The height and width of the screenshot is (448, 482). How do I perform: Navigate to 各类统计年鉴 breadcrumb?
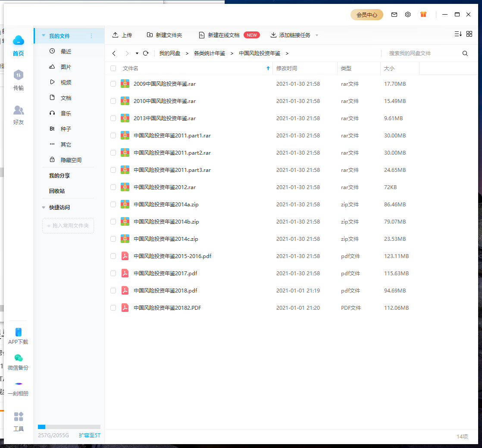click(x=210, y=53)
